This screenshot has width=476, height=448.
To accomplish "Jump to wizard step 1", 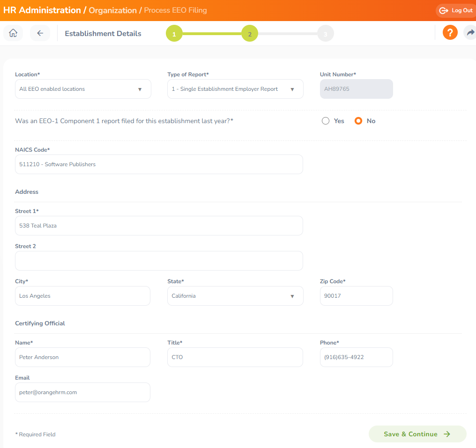I will (x=174, y=33).
